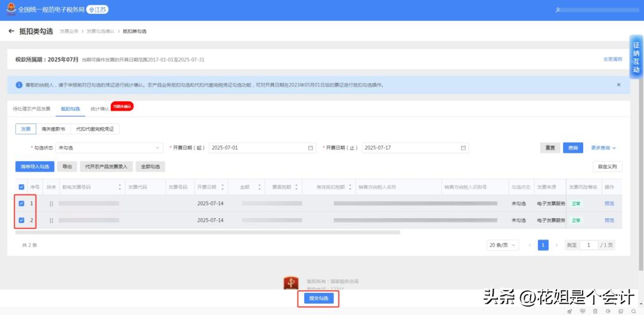
Task: Click 预览 link in row 1
Action: tap(609, 203)
